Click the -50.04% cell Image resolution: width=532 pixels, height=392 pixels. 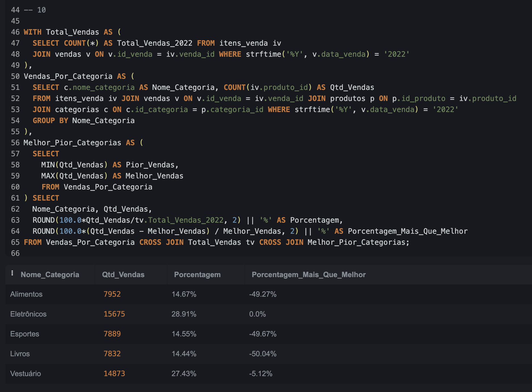(263, 354)
